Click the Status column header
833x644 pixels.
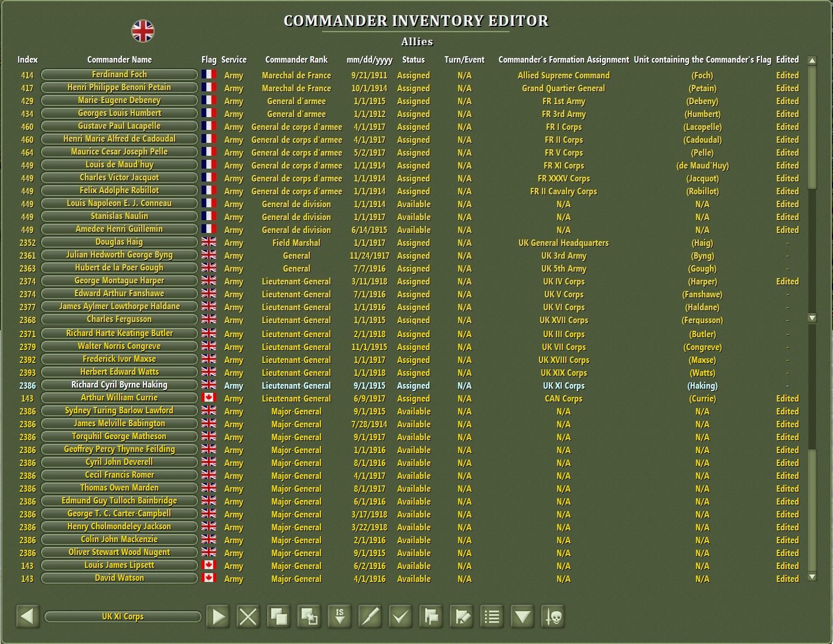click(414, 60)
